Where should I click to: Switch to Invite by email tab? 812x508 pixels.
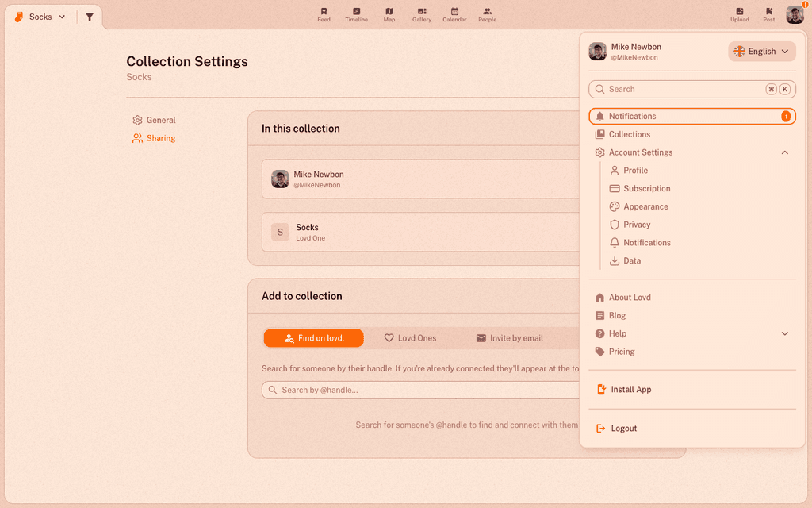510,338
